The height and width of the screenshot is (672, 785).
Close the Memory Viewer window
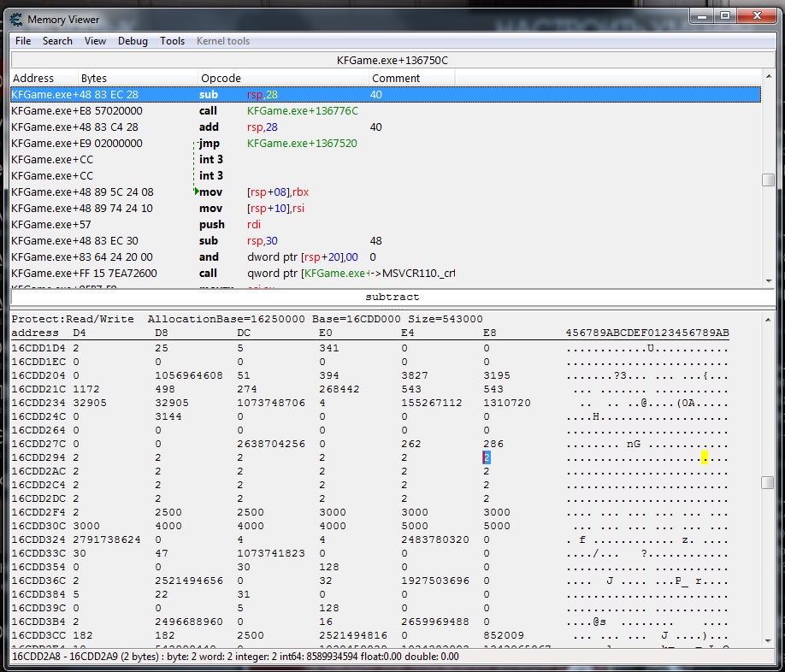pos(757,16)
